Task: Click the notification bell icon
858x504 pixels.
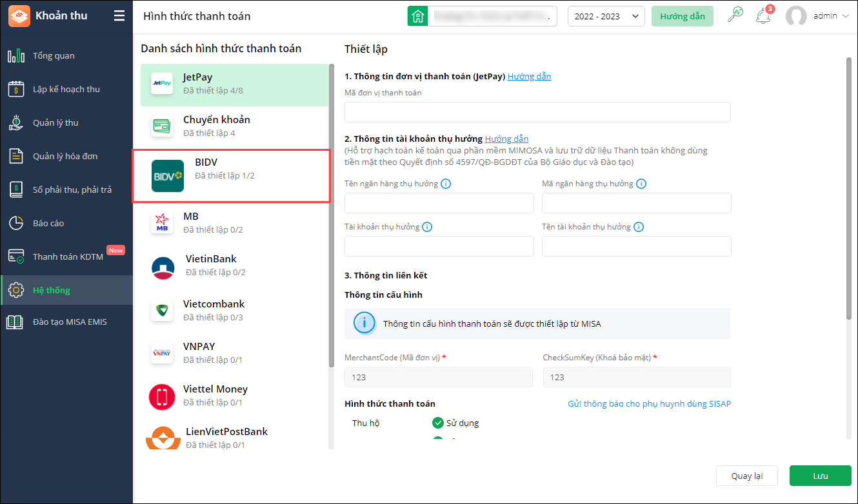Action: [x=763, y=16]
